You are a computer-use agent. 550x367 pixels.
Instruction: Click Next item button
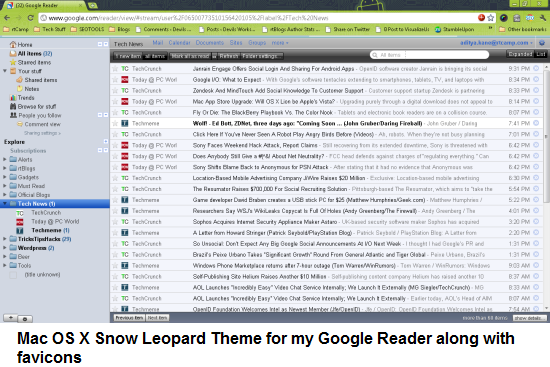[157, 318]
